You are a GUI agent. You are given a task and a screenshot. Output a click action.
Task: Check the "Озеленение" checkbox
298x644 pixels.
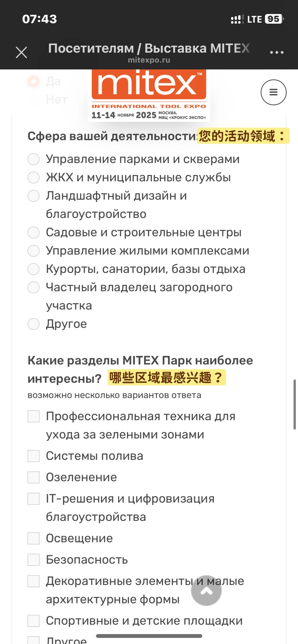(34, 477)
